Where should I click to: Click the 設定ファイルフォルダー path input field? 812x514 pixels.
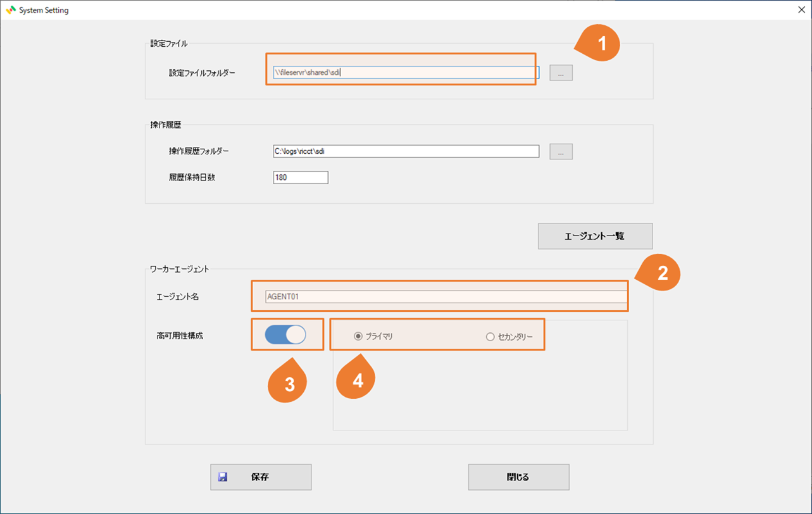pos(405,72)
